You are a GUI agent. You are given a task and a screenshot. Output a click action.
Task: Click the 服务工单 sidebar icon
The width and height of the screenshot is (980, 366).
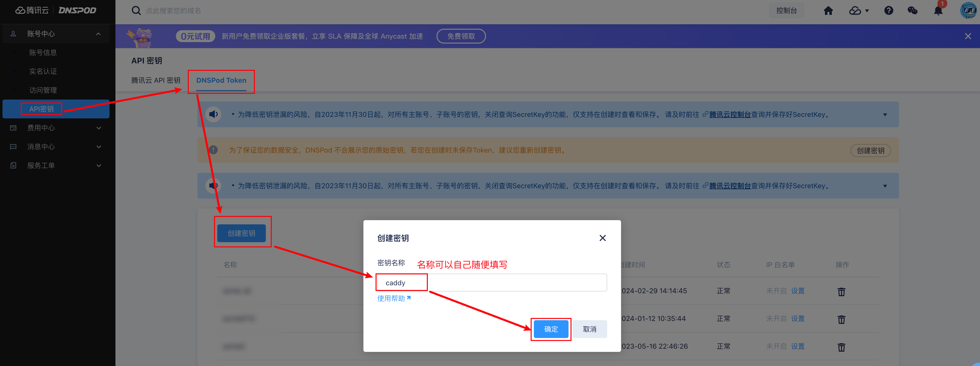(x=13, y=165)
